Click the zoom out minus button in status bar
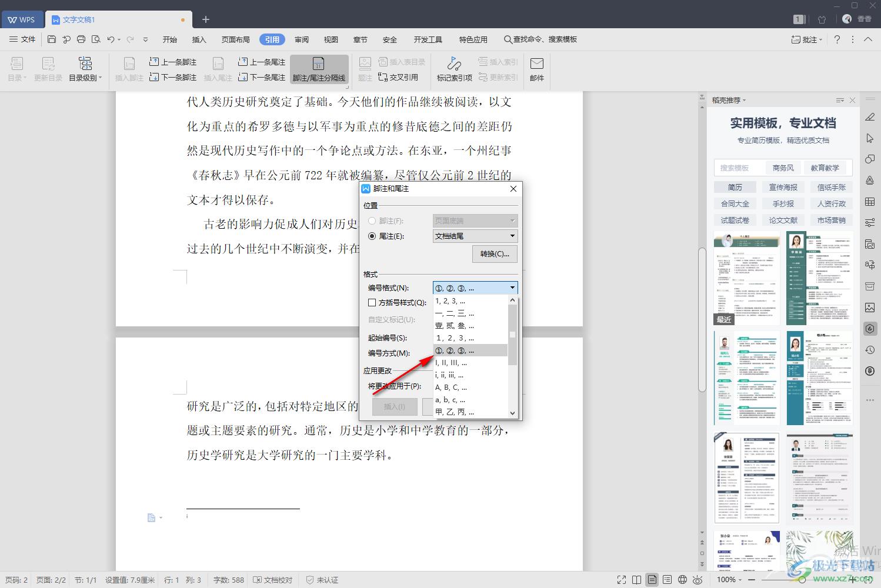The image size is (881, 588). point(751,580)
